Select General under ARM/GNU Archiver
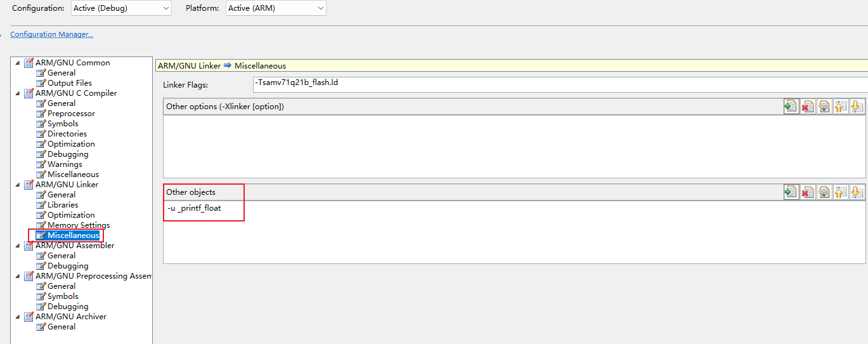 tap(62, 327)
